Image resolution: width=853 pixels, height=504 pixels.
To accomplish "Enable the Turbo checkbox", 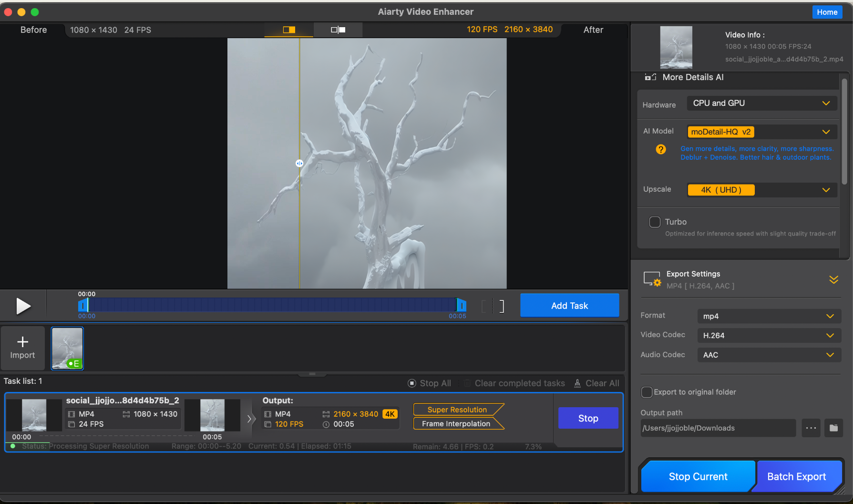I will 655,222.
